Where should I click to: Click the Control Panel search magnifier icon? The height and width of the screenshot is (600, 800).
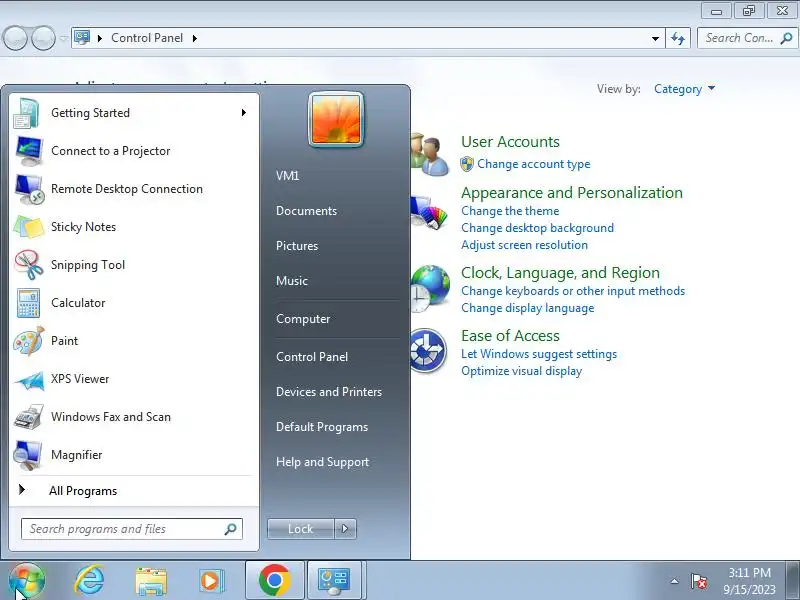click(x=786, y=38)
